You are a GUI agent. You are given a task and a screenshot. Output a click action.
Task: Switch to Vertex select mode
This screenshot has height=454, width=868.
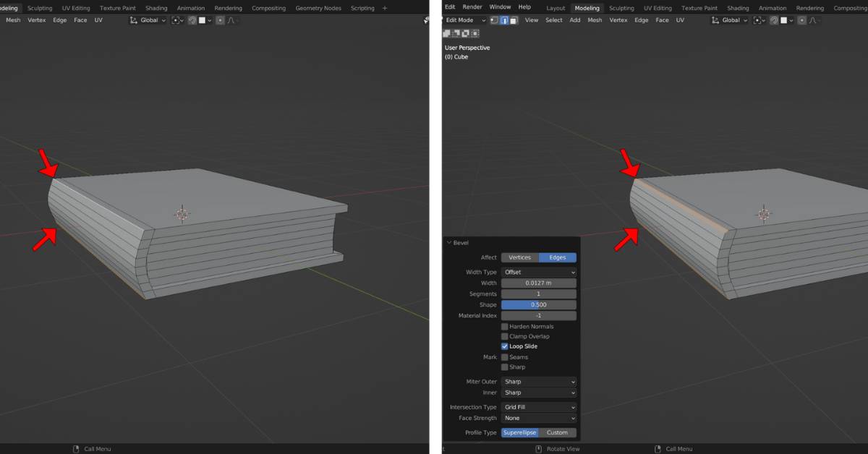(x=493, y=20)
